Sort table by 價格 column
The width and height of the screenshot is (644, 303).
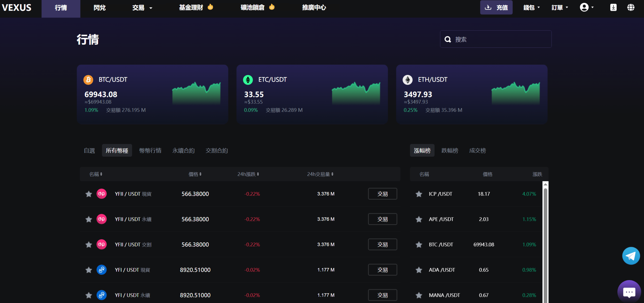pyautogui.click(x=195, y=174)
